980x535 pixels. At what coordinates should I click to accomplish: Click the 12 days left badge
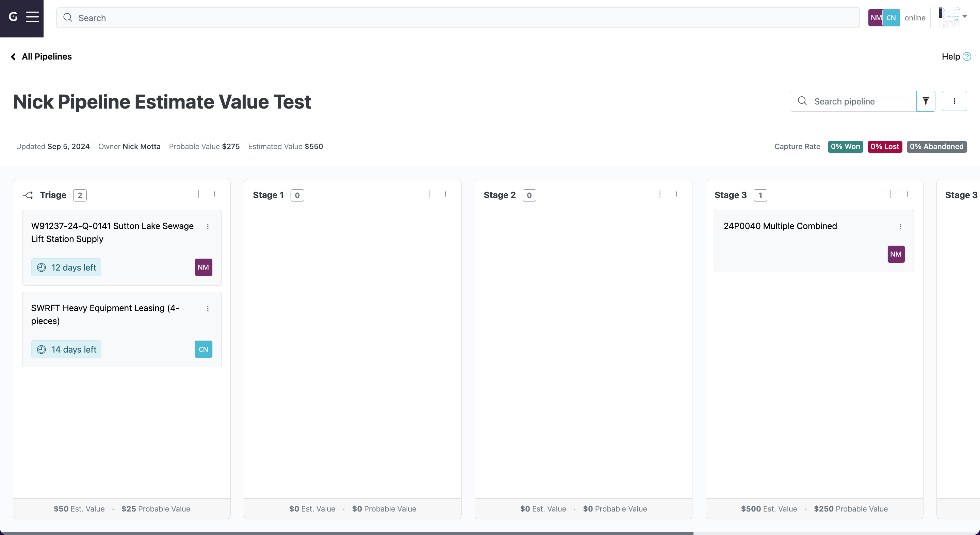[66, 267]
